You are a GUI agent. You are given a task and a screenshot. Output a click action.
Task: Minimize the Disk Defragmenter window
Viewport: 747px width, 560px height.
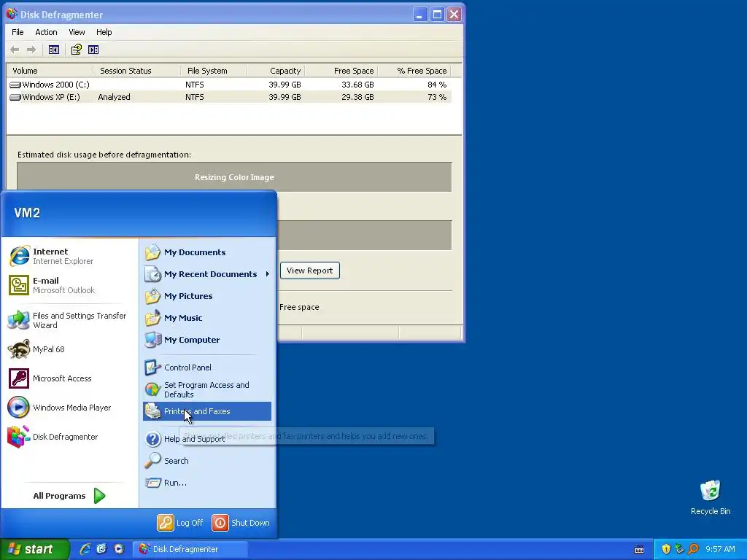click(x=419, y=15)
